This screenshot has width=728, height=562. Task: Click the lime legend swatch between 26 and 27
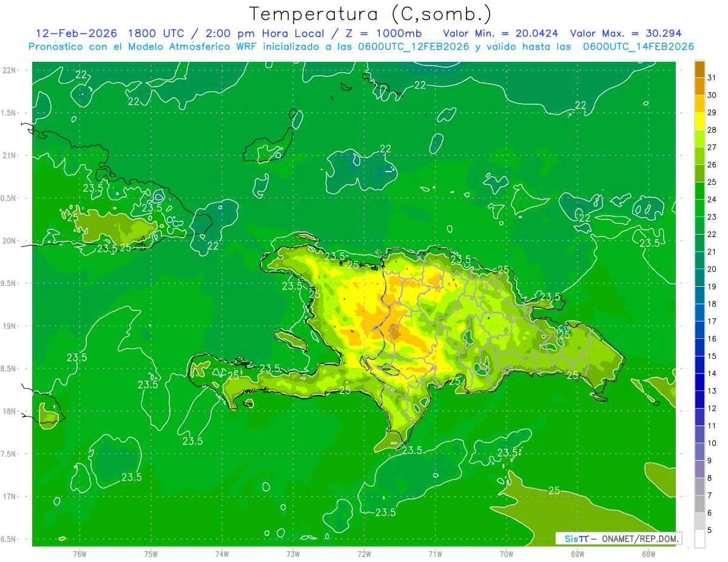click(x=699, y=156)
